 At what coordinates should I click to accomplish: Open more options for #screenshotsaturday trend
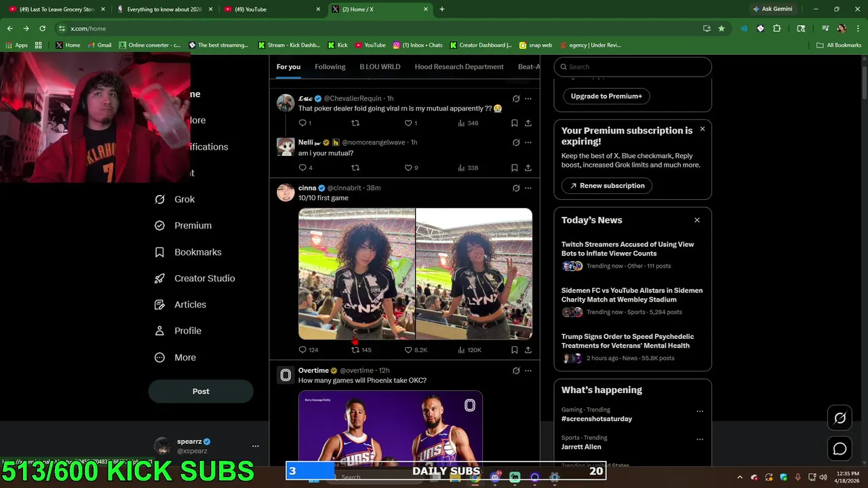pos(700,411)
